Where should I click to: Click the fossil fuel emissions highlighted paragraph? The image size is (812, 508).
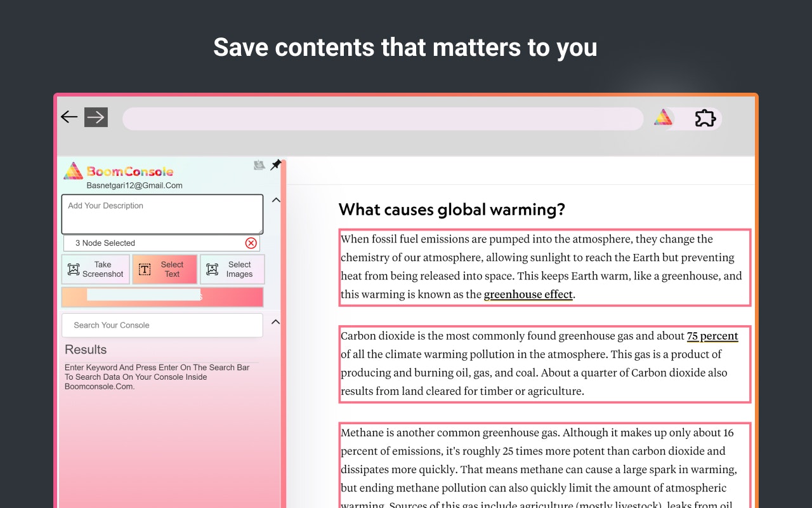545,267
